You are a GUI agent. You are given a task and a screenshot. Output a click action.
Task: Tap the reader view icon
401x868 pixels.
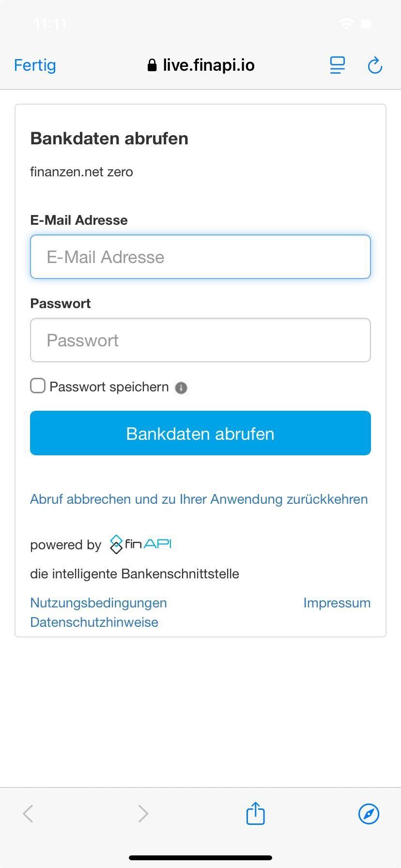point(338,65)
